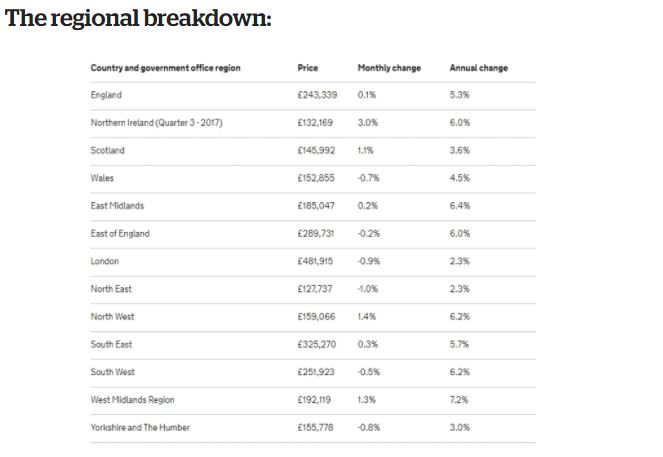Select the West Midlands Region row label
The width and height of the screenshot is (663, 457).
132,400
